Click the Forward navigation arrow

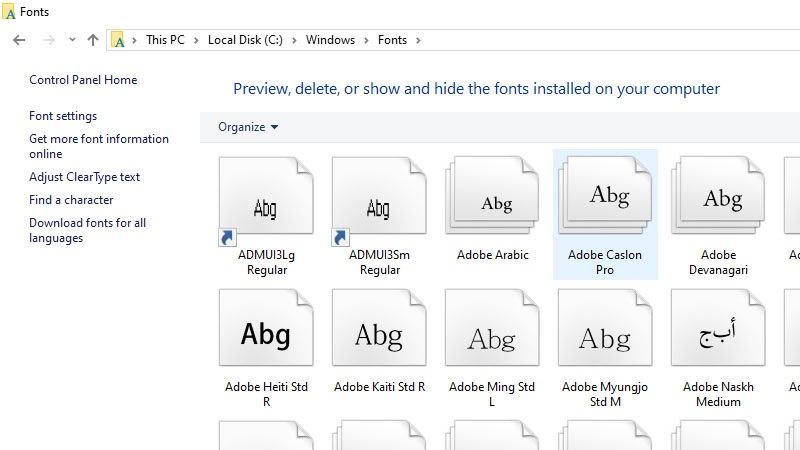[x=48, y=40]
